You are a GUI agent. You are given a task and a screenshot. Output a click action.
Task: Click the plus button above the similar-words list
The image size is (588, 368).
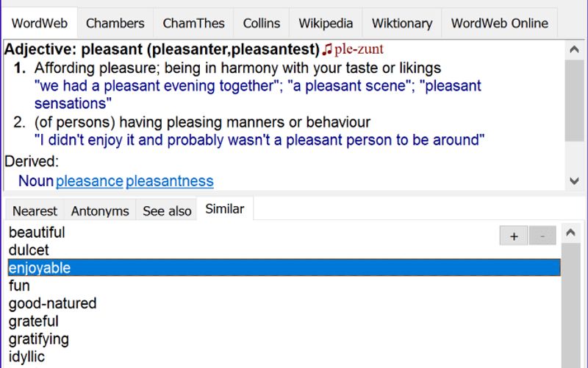tap(514, 236)
